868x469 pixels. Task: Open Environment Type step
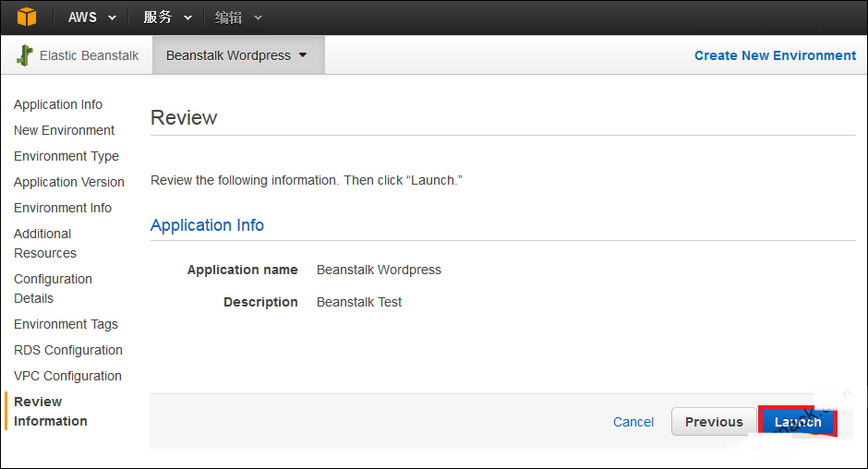pos(66,156)
